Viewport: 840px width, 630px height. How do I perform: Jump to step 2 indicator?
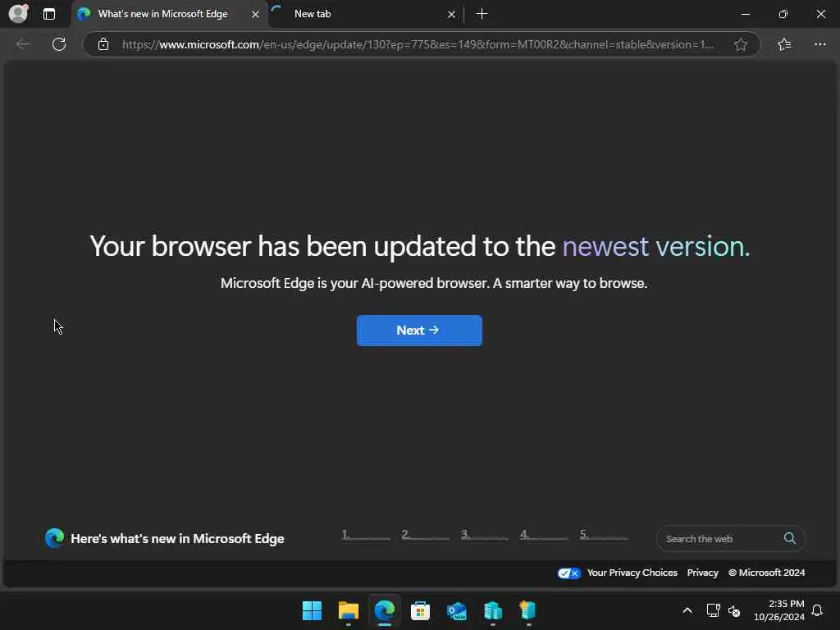coord(426,535)
